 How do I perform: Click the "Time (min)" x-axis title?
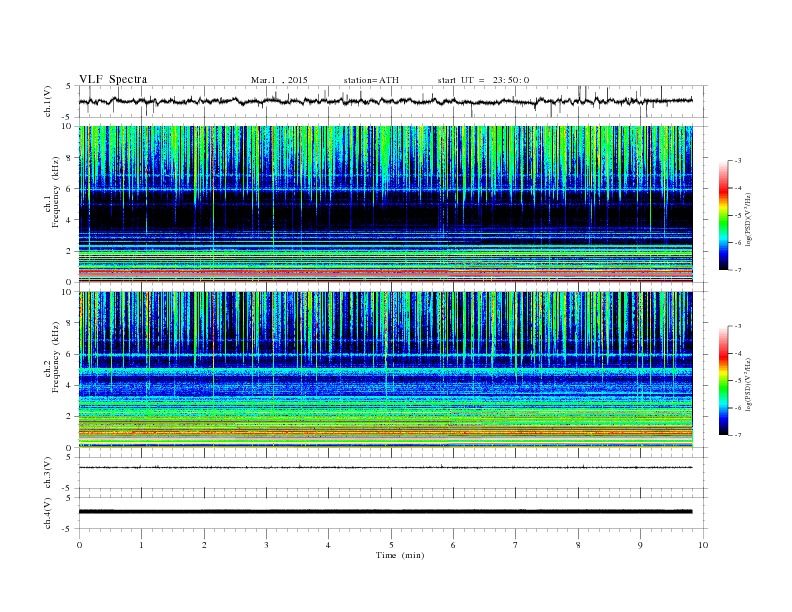[400, 555]
